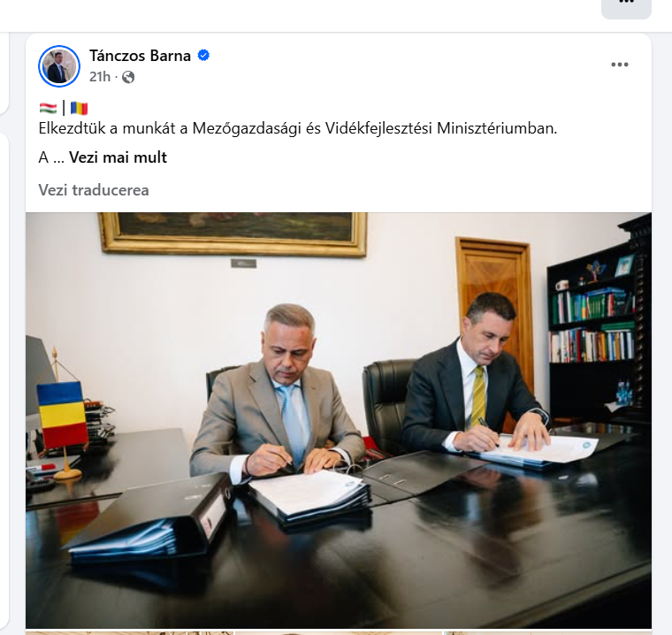Click the Hungarian flag emoji
Viewport: 672px width, 635px height.
tap(48, 108)
